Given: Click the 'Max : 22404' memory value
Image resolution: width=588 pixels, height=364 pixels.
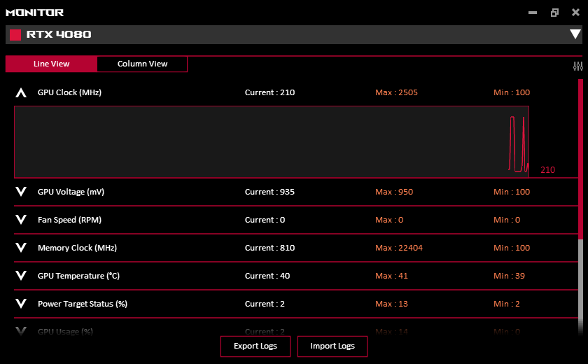Looking at the screenshot, I should [x=398, y=248].
